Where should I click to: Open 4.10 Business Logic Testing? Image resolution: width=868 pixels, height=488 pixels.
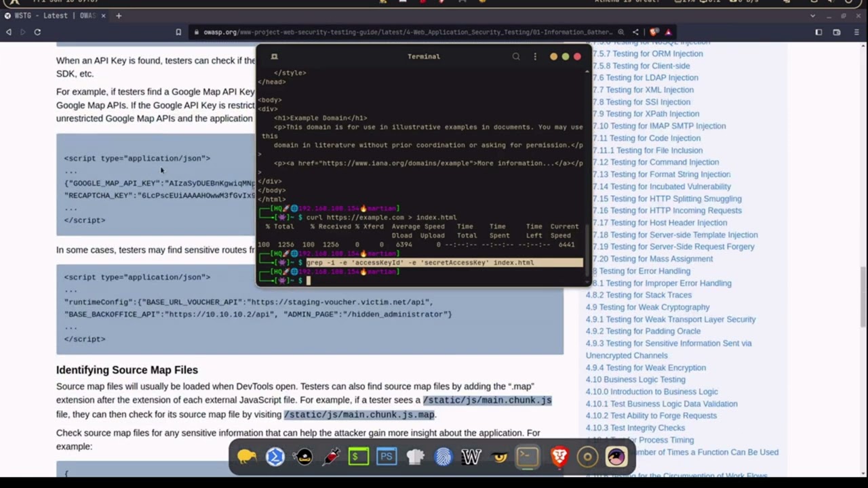click(x=635, y=380)
